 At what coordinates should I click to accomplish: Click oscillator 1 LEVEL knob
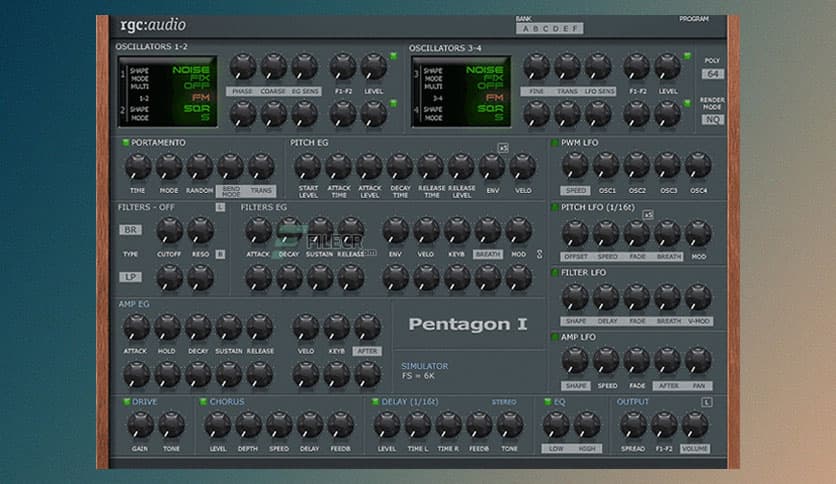point(373,67)
